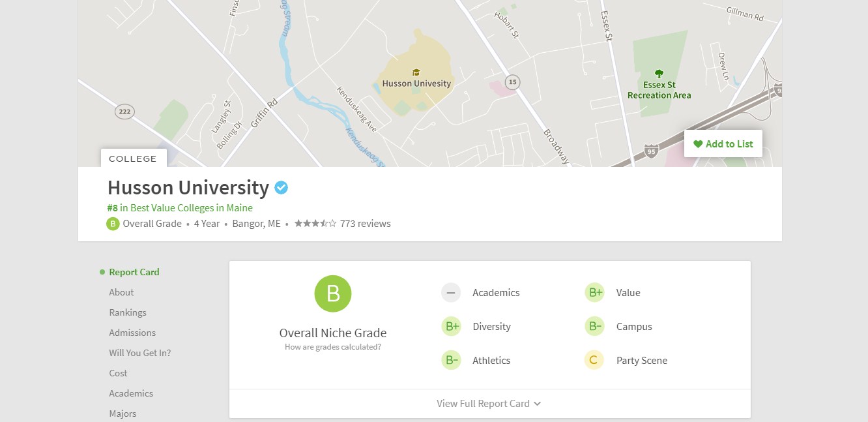Click the Academics grade dash icon

pyautogui.click(x=451, y=293)
